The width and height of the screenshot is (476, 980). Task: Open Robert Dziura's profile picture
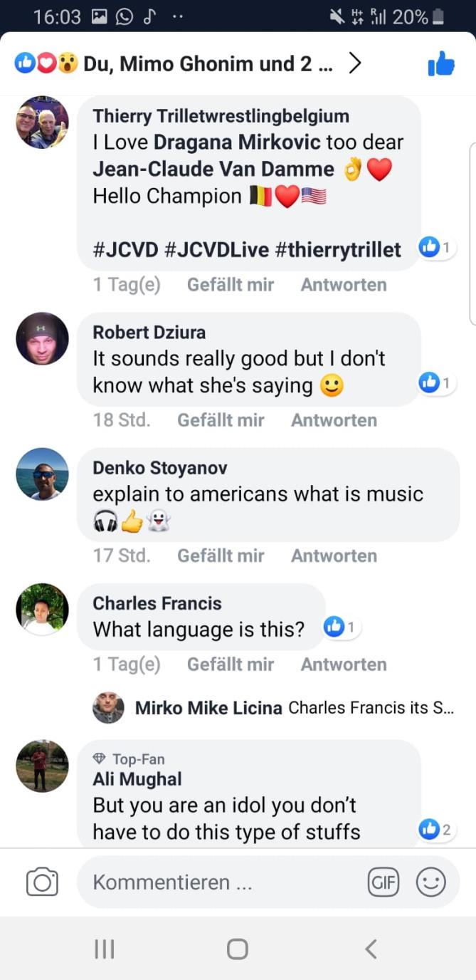[42, 338]
